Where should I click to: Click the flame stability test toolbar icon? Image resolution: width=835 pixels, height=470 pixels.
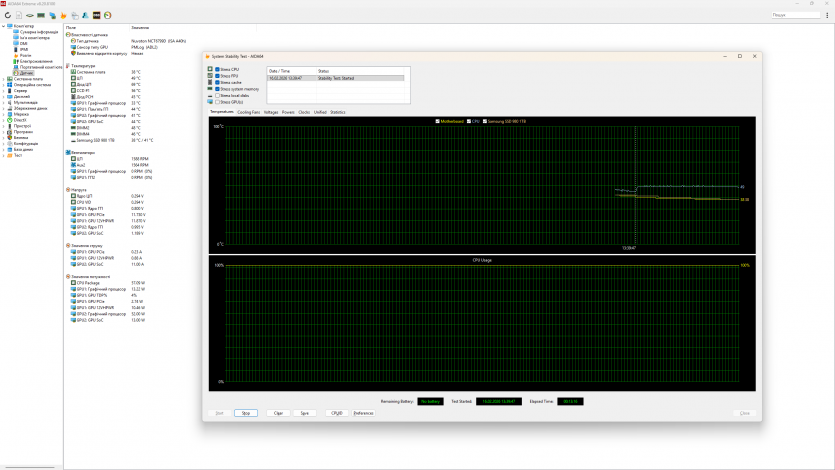tap(64, 16)
